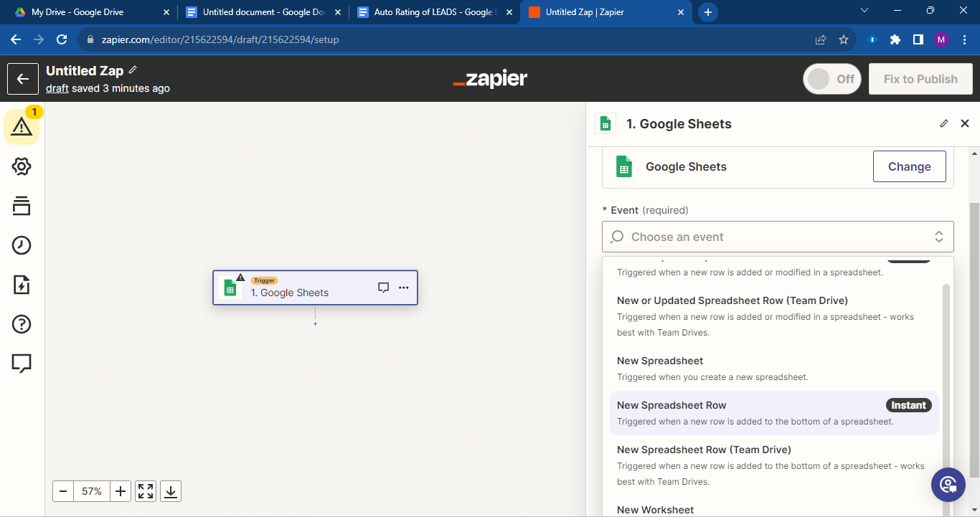Open the Choose an event dropdown

(778, 237)
